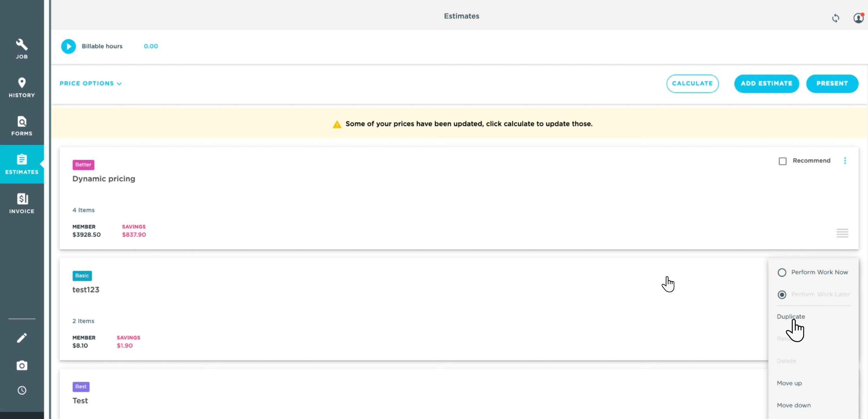868x419 pixels.
Task: Click drag handle on Dynamic pricing card
Action: pyautogui.click(x=842, y=233)
